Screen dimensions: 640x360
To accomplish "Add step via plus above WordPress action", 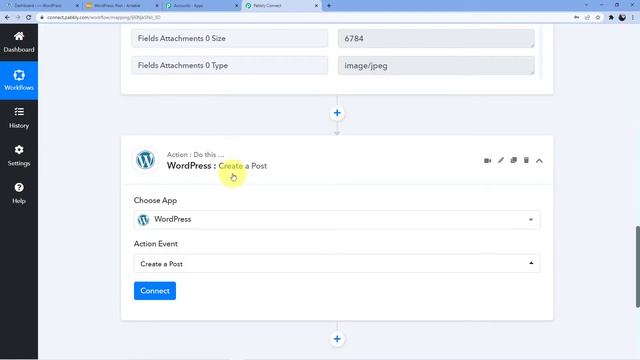I will tap(337, 113).
